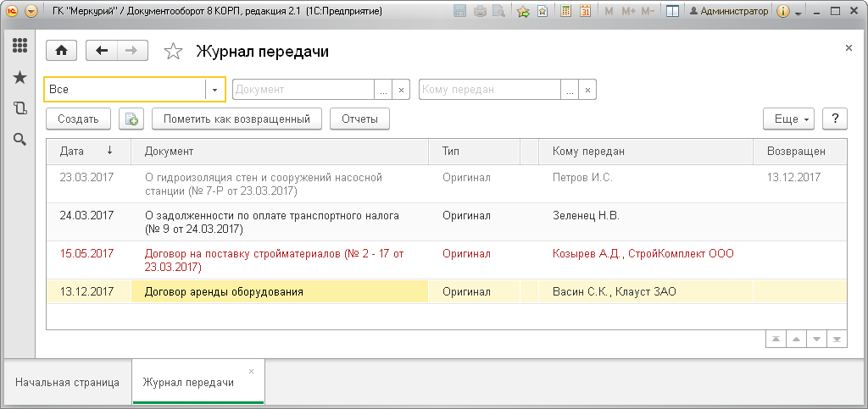Viewport: 868px width, 409px height.
Task: Switch to the Начальная страница tab
Action: coord(67,383)
